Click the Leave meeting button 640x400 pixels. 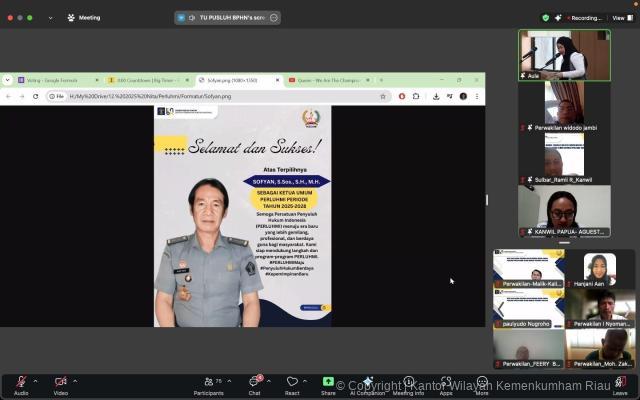[620, 382]
